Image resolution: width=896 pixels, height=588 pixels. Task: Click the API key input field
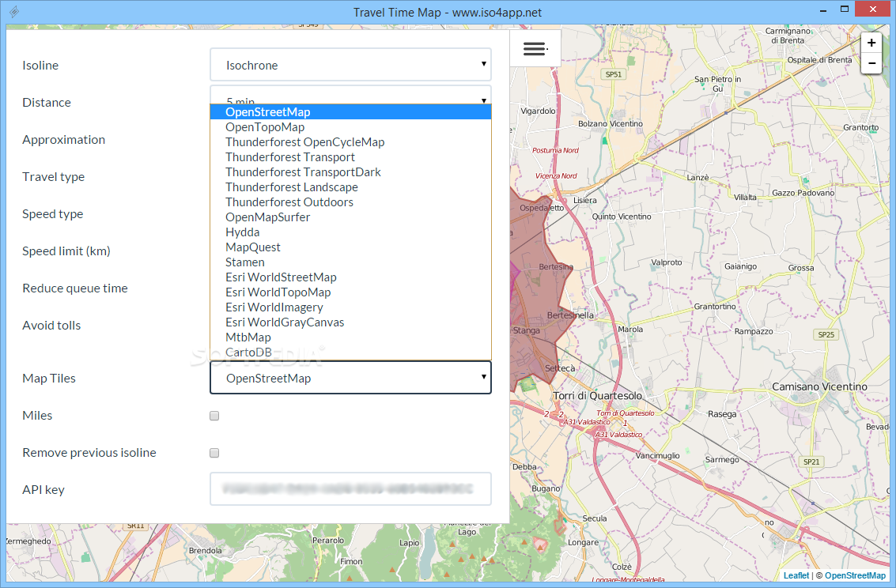point(350,488)
